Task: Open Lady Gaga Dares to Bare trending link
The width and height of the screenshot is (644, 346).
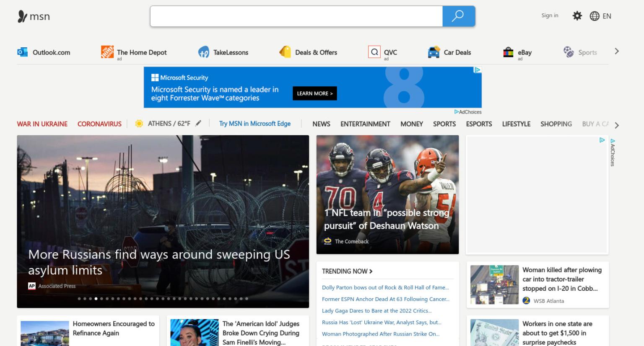Action: (x=377, y=311)
